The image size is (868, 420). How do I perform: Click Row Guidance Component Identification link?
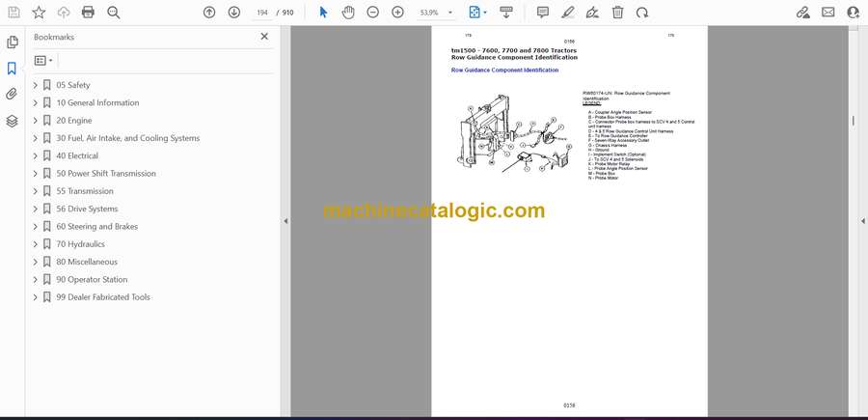(x=504, y=70)
